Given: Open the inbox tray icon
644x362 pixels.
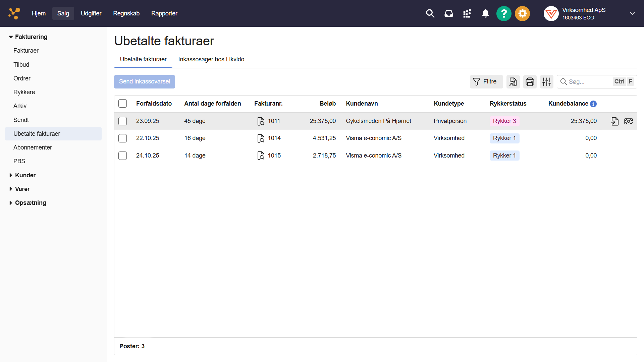Looking at the screenshot, I should point(448,13).
